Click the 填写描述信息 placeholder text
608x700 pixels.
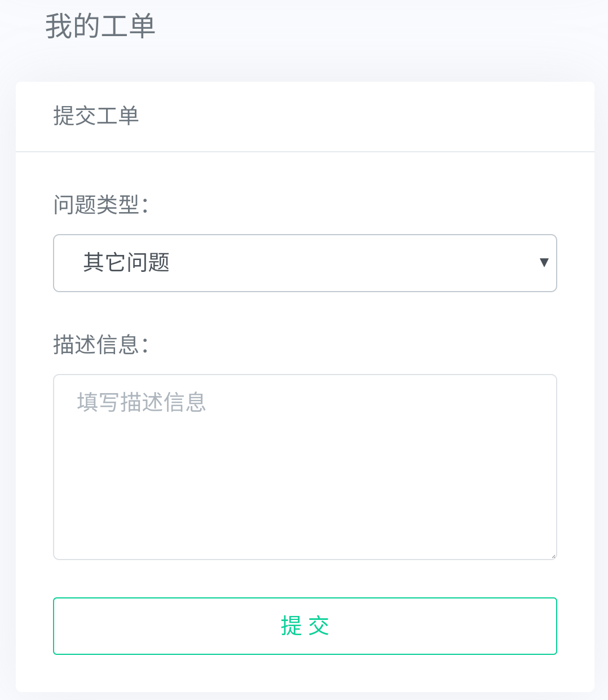[x=141, y=402]
